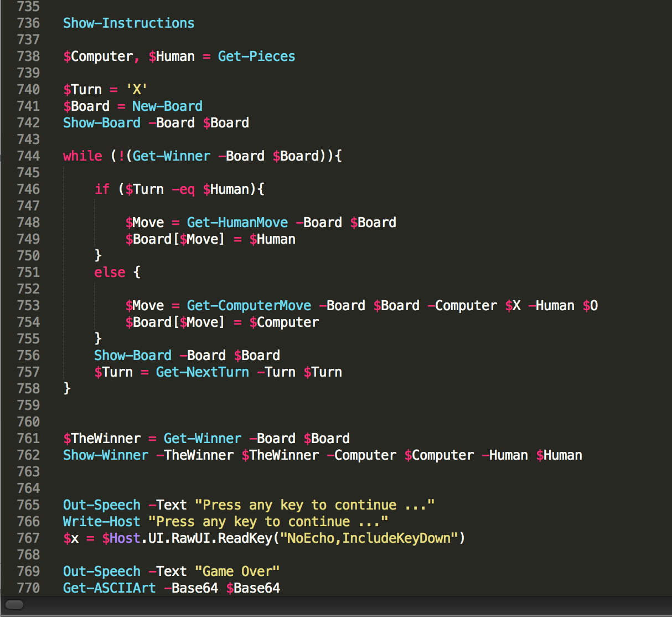The width and height of the screenshot is (672, 617).
Task: Click the while keyword
Action: coord(82,156)
